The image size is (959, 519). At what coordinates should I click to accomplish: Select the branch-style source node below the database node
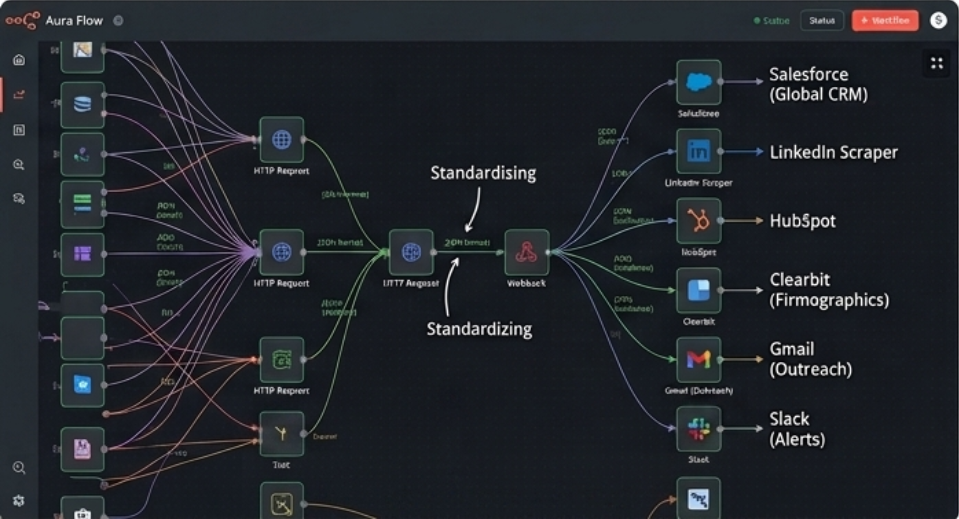(x=83, y=155)
